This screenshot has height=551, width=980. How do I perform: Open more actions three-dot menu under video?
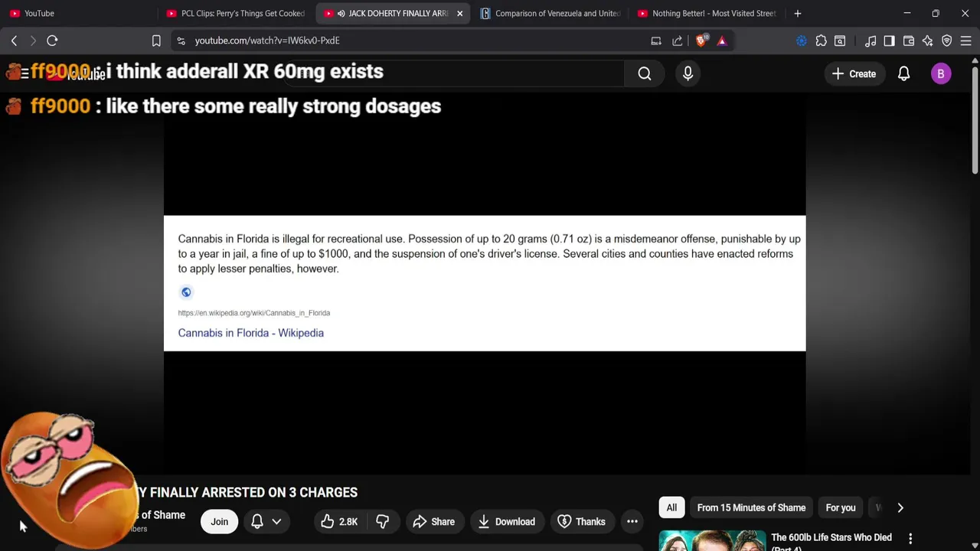point(632,522)
